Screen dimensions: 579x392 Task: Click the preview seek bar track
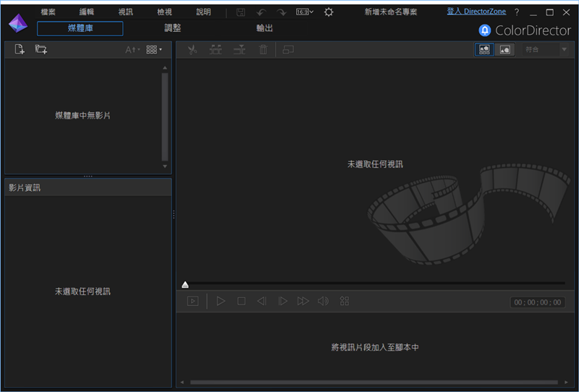(x=376, y=284)
